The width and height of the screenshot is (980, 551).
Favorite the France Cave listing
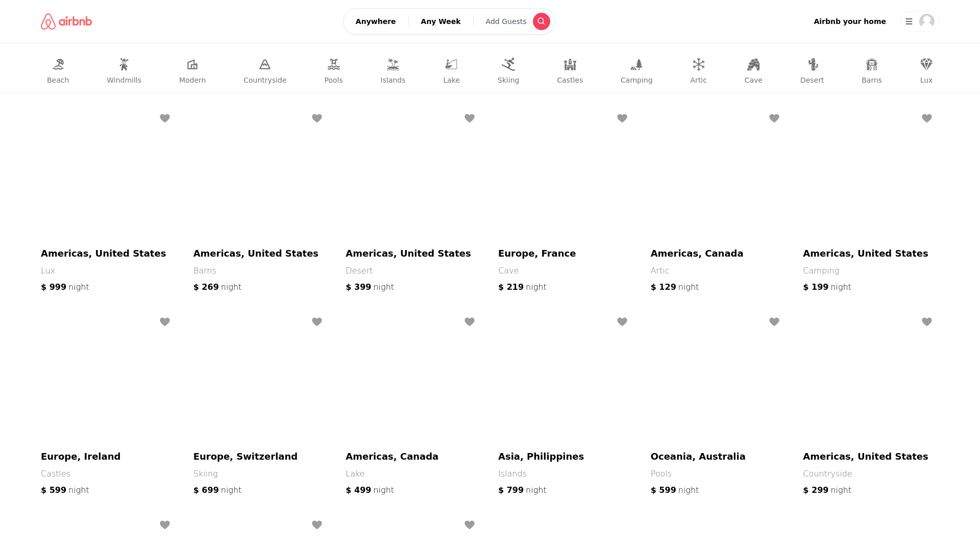[622, 118]
